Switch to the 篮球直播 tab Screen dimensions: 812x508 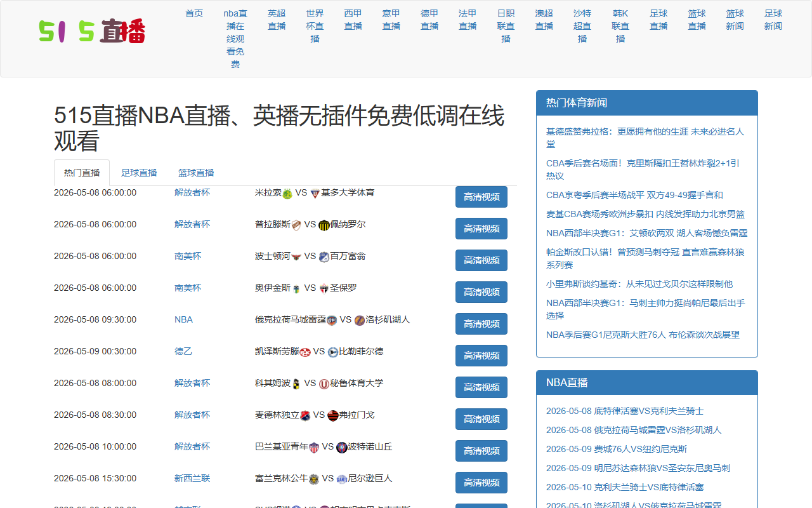(196, 173)
